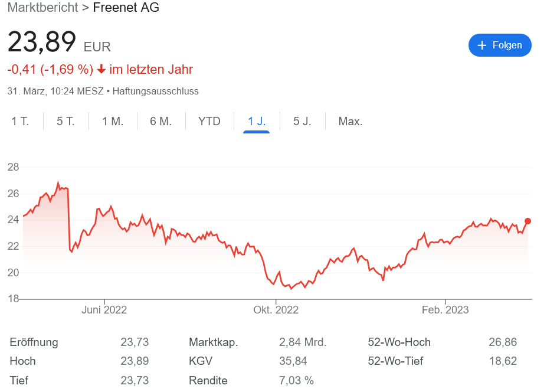Click the red endpoint dot on chart

528,221
